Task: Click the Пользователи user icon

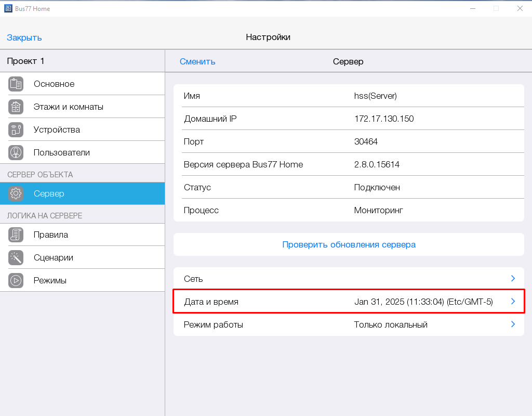Action: click(16, 152)
